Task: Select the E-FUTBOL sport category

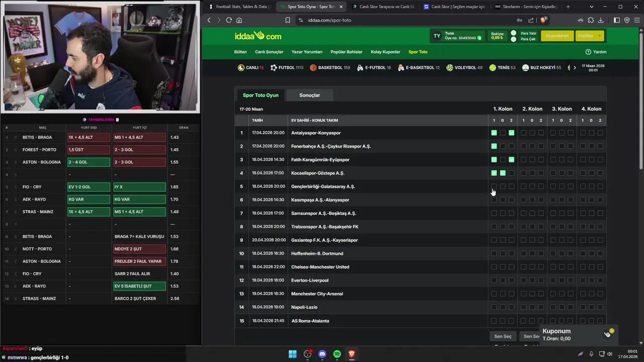Action: 374,67
